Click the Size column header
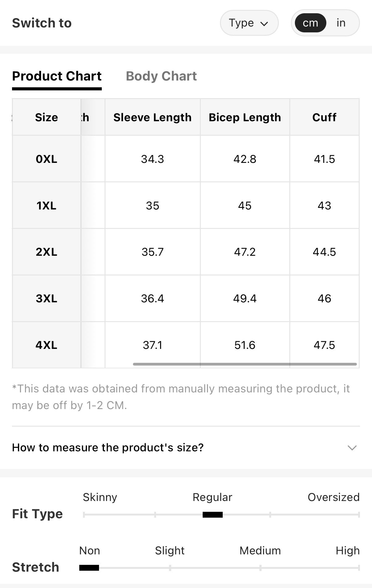This screenshot has width=372, height=588. 47,117
